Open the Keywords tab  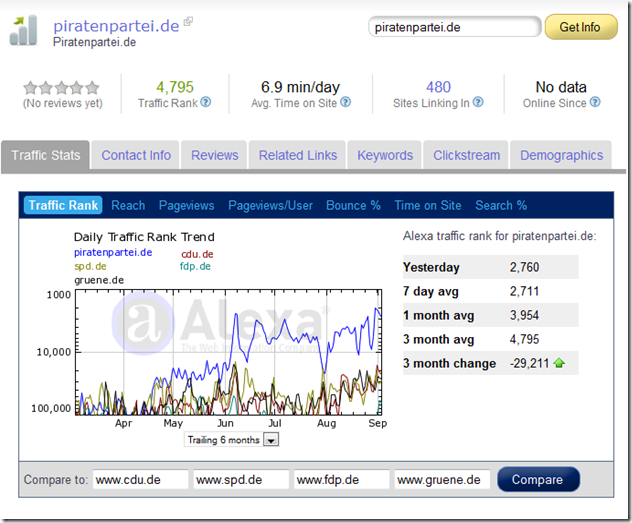pos(385,155)
